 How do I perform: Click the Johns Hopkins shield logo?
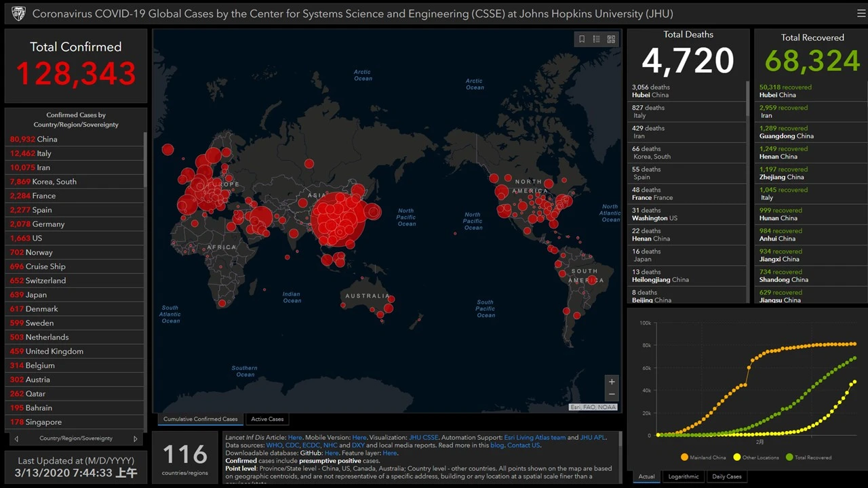point(18,14)
